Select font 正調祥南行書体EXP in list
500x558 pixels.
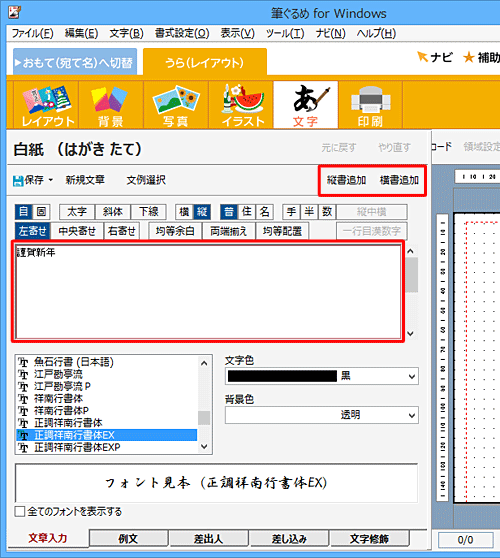(106, 447)
